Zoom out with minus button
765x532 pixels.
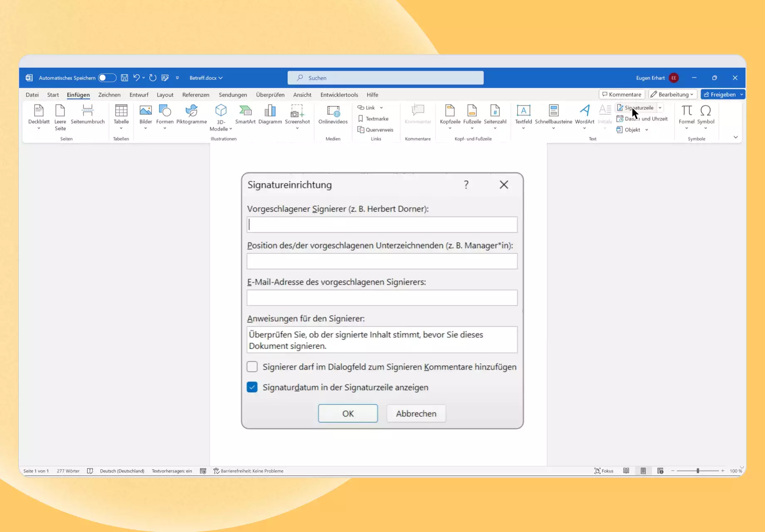pyautogui.click(x=673, y=471)
